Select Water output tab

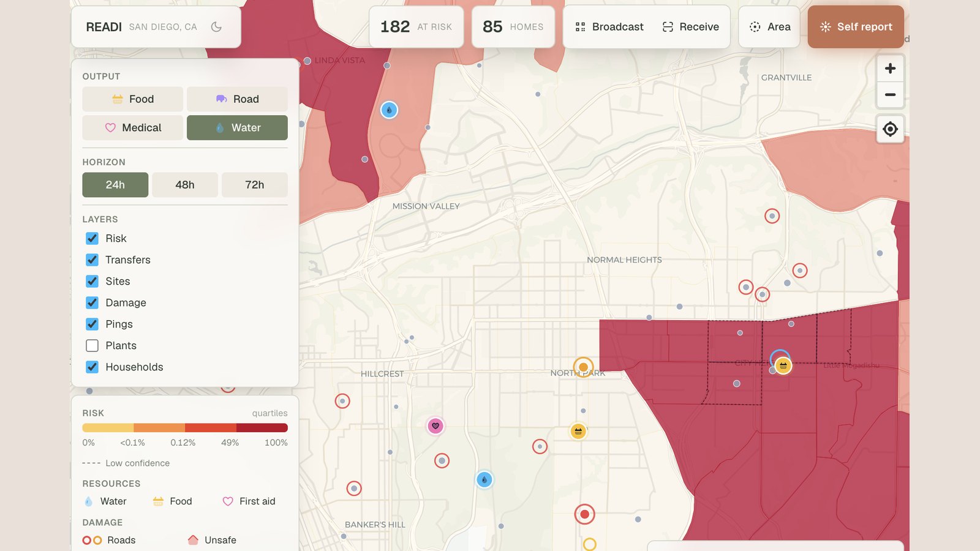(237, 128)
